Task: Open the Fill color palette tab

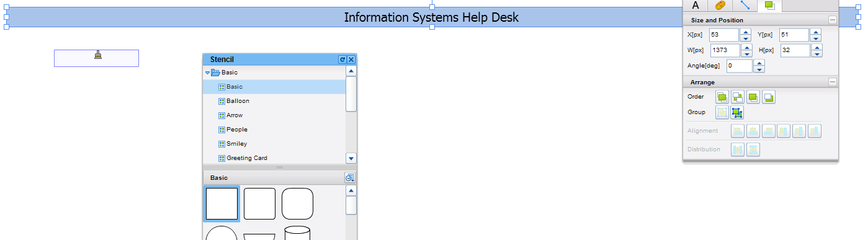Action: pos(720,5)
